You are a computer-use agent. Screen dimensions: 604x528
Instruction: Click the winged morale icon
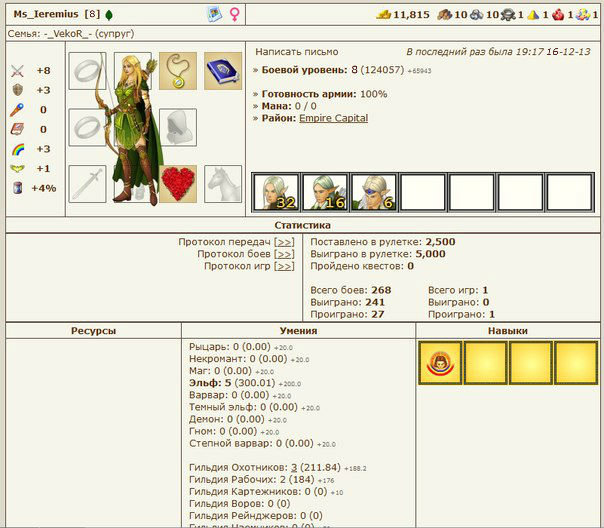point(17,168)
